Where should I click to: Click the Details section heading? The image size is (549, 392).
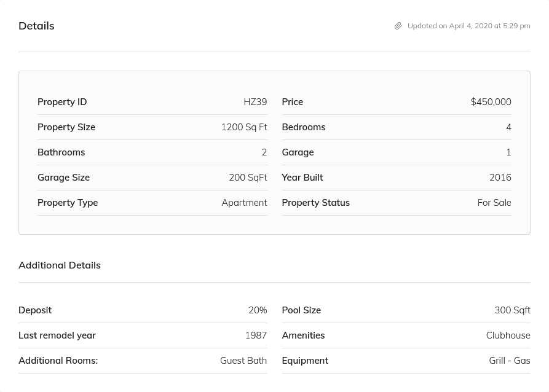[36, 26]
